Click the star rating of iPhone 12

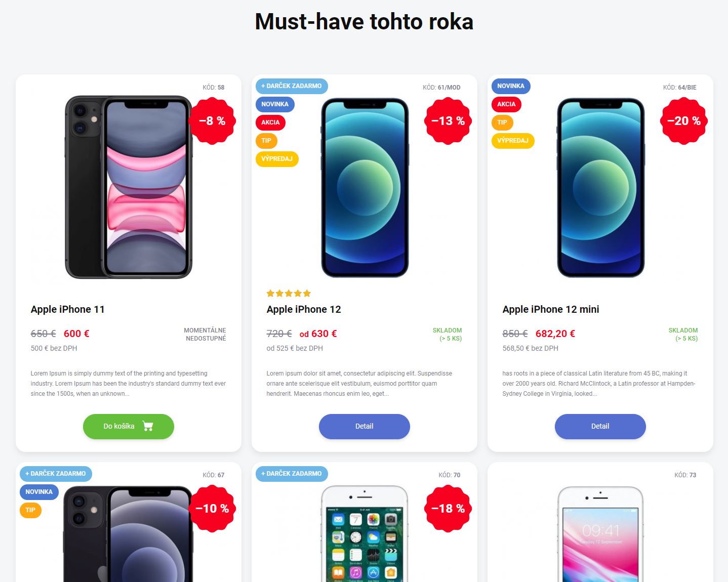click(x=289, y=294)
